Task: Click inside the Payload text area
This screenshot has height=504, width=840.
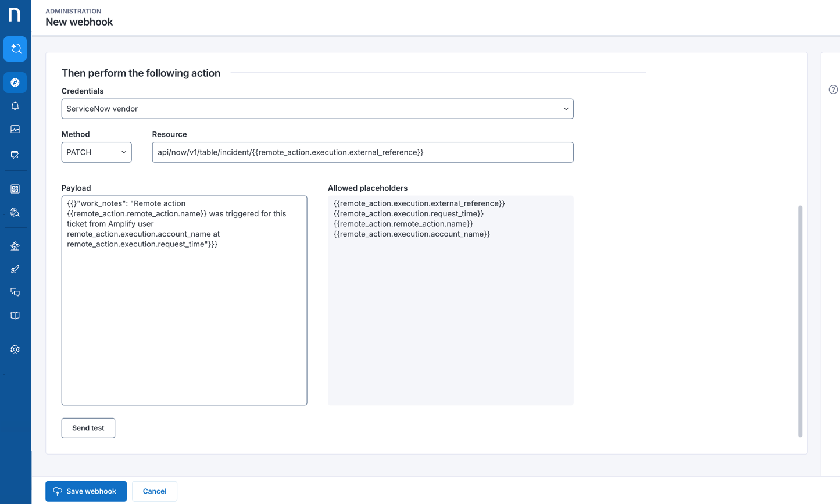Action: (x=184, y=320)
